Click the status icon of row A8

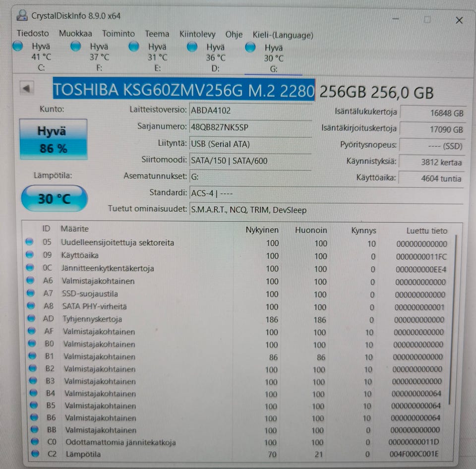(31, 306)
